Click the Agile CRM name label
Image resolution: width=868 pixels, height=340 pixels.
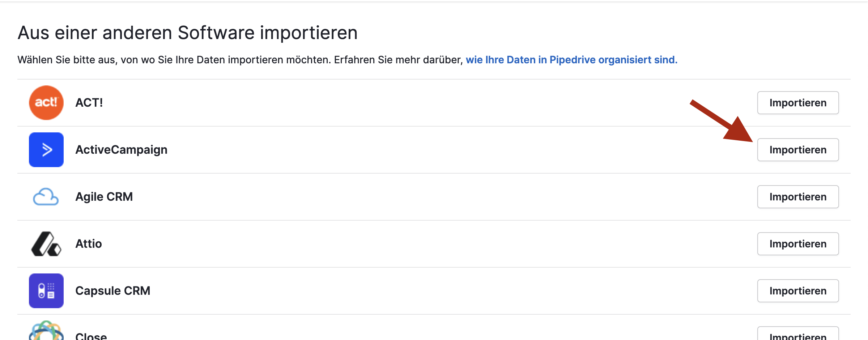tap(104, 197)
